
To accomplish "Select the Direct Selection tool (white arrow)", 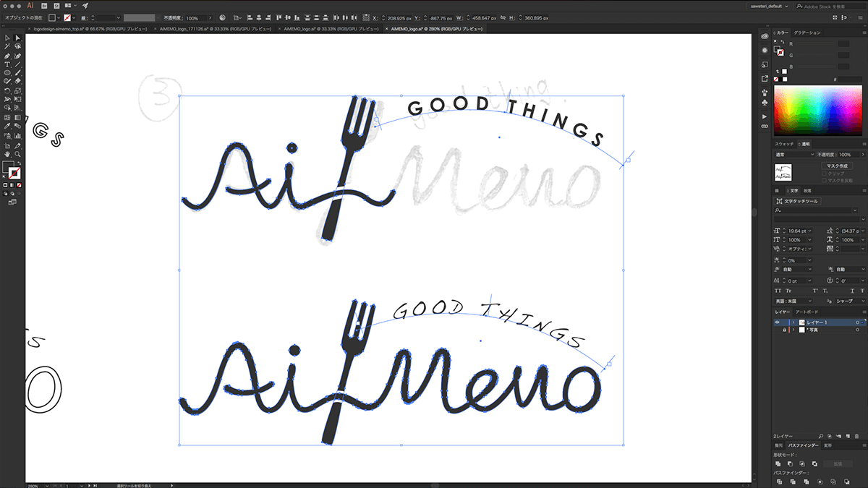I will pyautogui.click(x=17, y=38).
